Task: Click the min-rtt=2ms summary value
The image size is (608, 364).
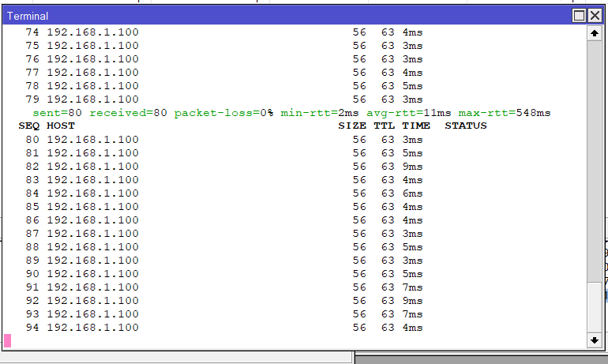Action: point(320,113)
